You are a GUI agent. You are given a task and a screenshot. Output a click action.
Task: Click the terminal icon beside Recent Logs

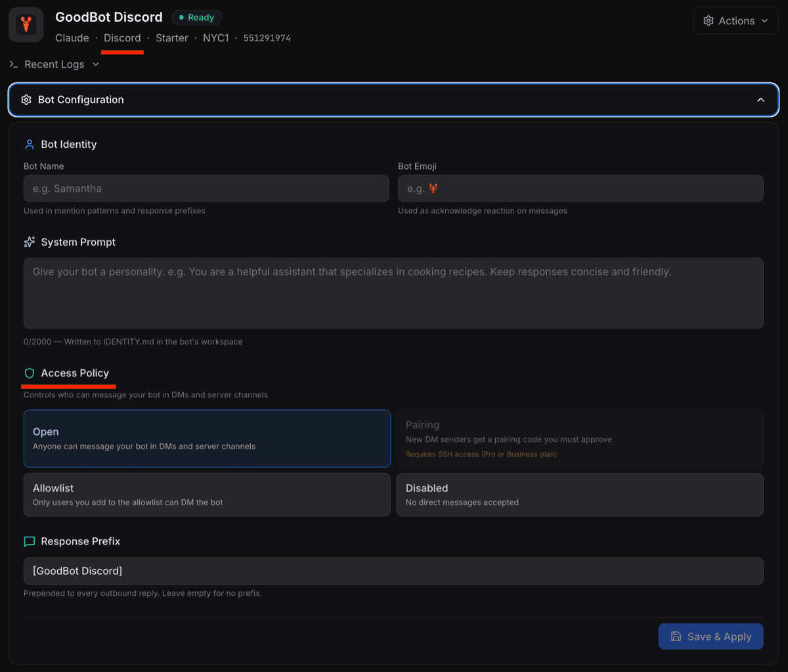(x=12, y=64)
